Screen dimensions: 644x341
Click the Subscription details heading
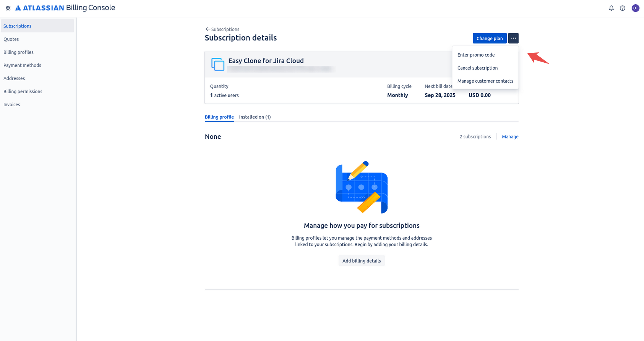click(x=241, y=38)
